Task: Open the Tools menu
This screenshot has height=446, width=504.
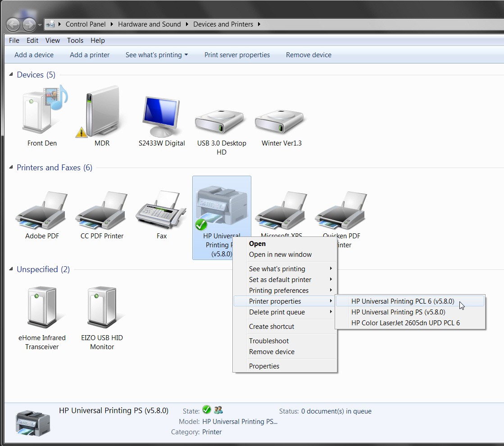Action: (75, 41)
